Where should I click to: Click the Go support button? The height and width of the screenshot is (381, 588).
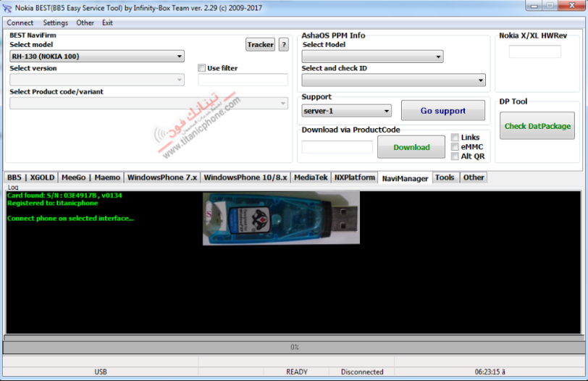443,111
